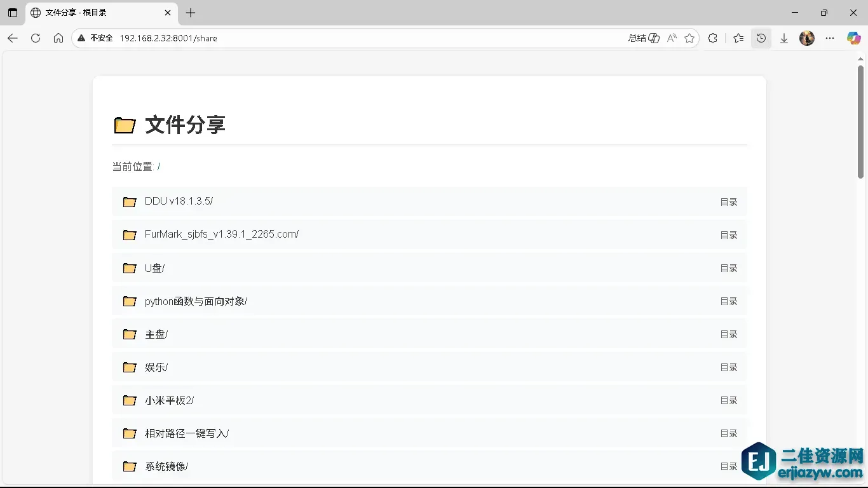Select the 文件分享 - 根目录 tab
This screenshot has height=488, width=868.
95,13
